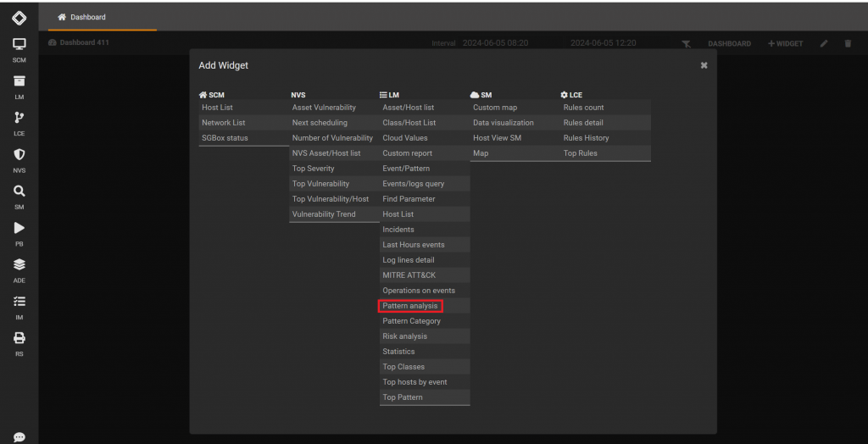Open the PB playbook module in sidebar

pos(19,234)
